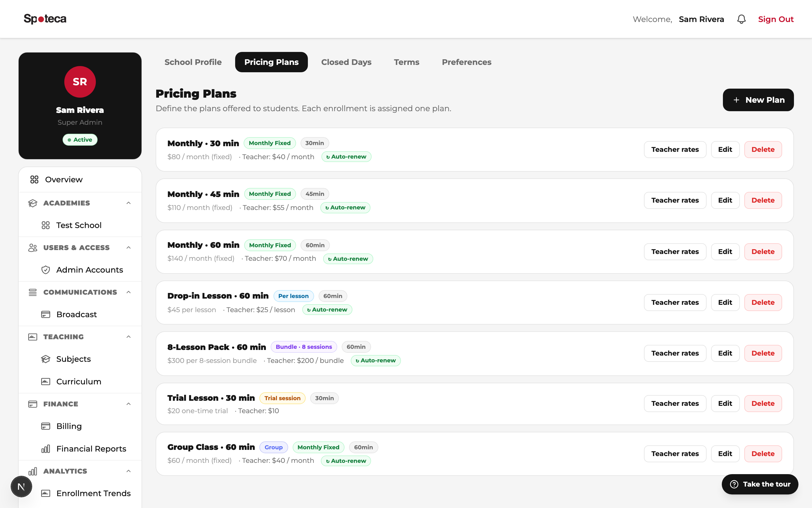Open the notifications bell icon
This screenshot has width=812, height=508.
(741, 19)
